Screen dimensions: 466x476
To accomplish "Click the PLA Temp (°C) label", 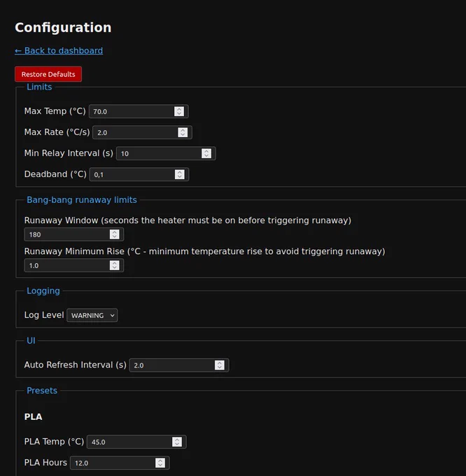I will [x=54, y=442].
